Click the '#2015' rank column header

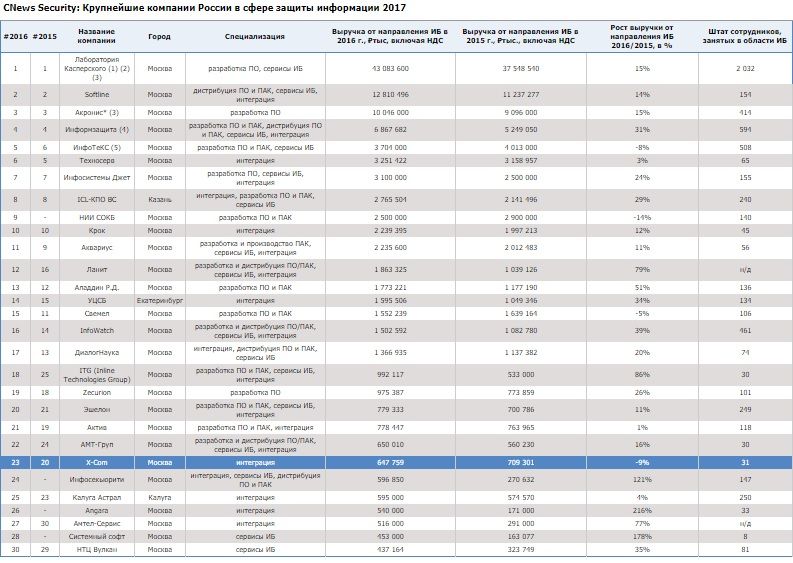tap(45, 36)
